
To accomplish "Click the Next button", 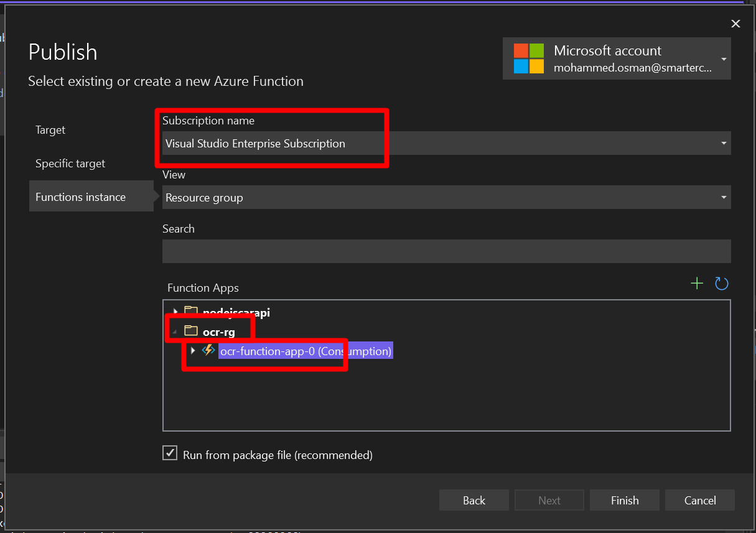I will 549,501.
